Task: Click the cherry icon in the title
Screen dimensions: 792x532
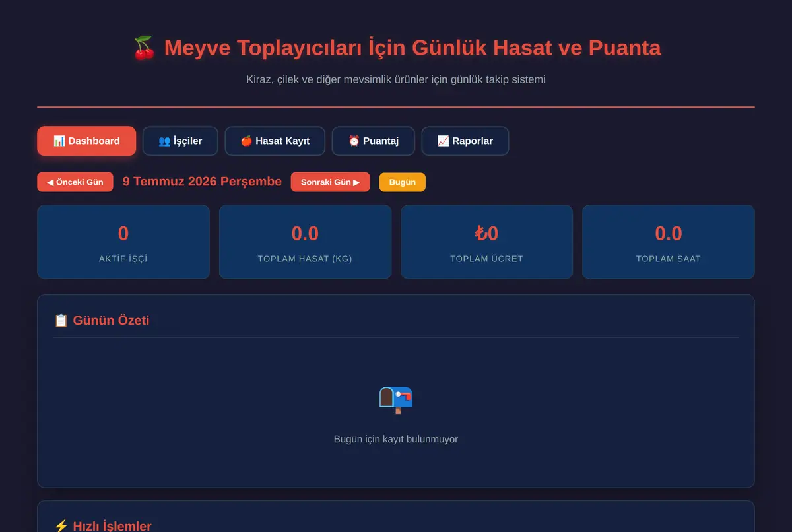Action: pos(144,48)
